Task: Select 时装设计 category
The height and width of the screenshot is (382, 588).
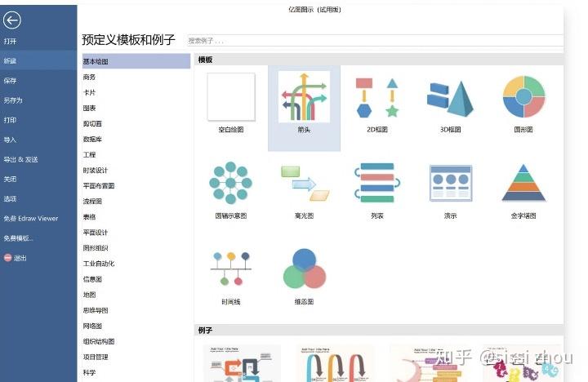Action: 96,171
